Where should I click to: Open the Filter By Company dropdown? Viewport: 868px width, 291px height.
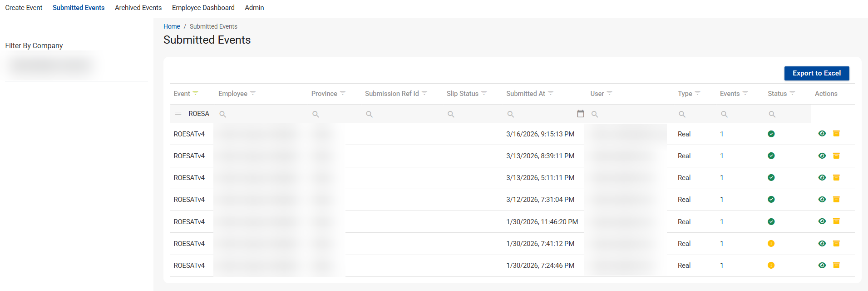click(52, 65)
